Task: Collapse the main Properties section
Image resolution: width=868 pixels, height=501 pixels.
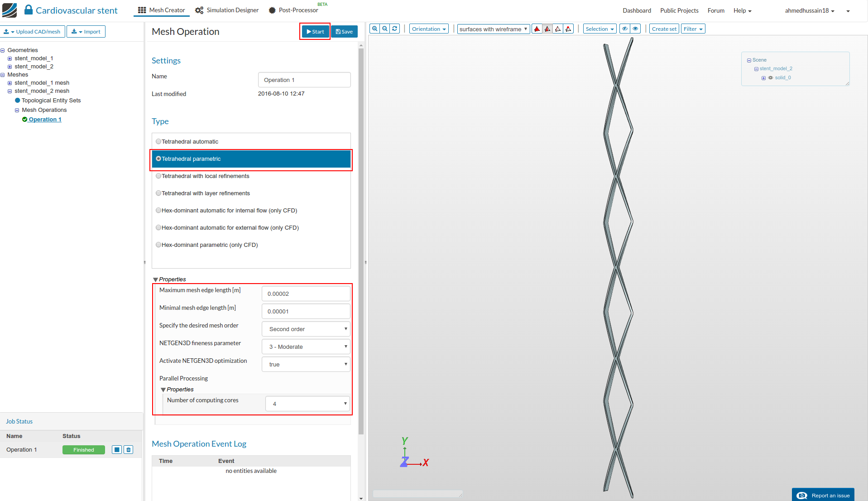Action: (156, 279)
